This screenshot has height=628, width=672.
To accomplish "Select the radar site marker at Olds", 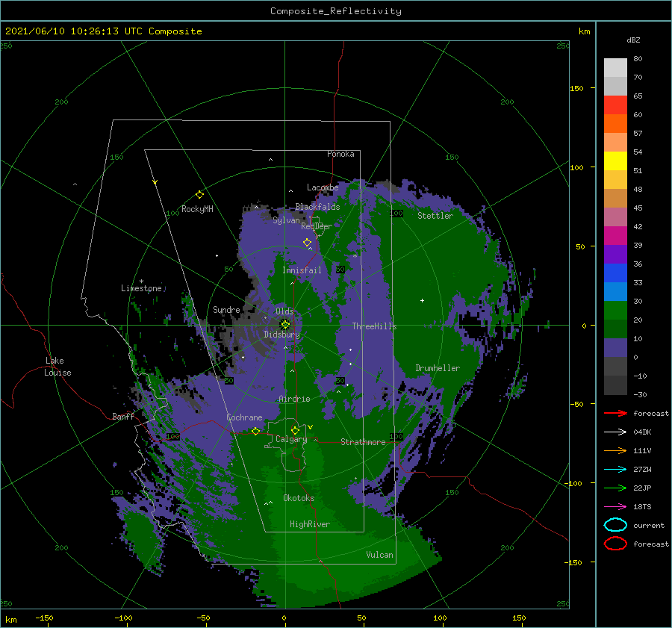I will pos(285,325).
